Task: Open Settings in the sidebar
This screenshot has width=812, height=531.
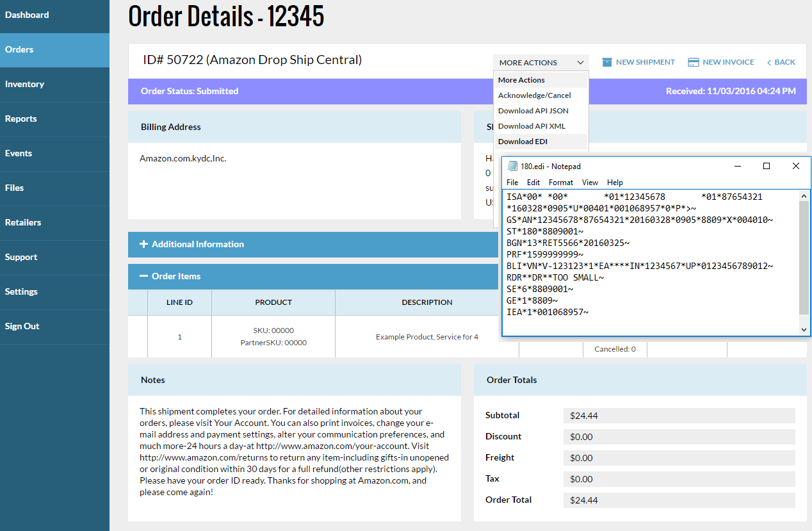Action: point(54,291)
